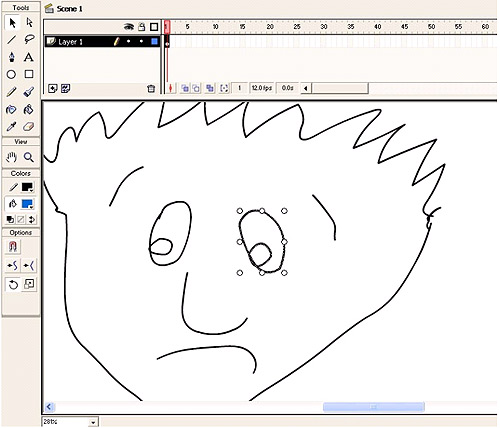Toggle Layer 1 visibility dot
Screen dimensions: 500x428
[x=129, y=42]
